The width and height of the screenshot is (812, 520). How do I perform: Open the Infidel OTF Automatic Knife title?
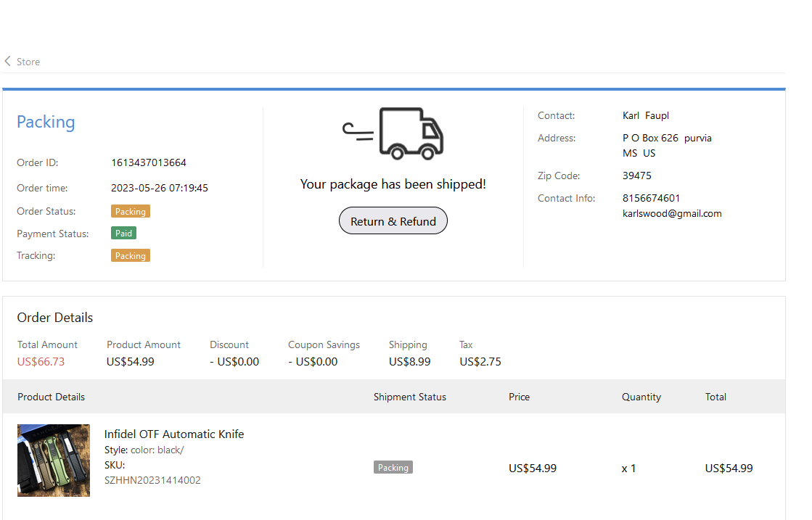point(174,434)
